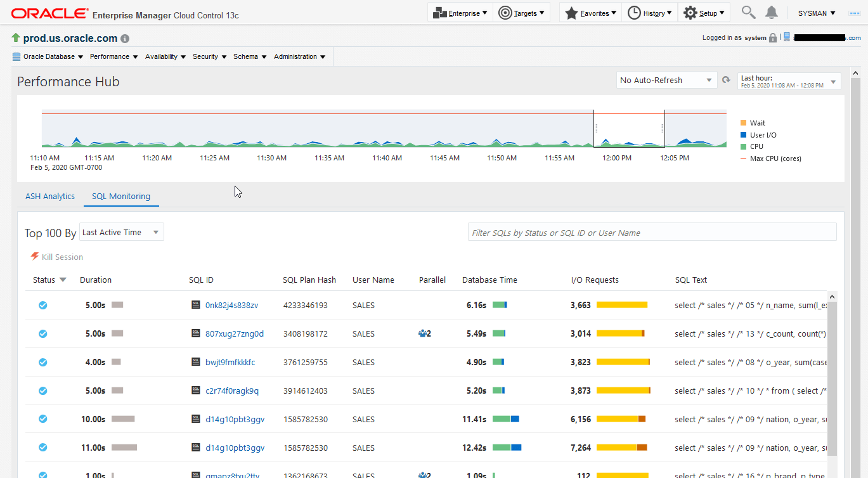Click the status checkmark in the 11.00s row
This screenshot has width=868, height=478.
(x=42, y=448)
